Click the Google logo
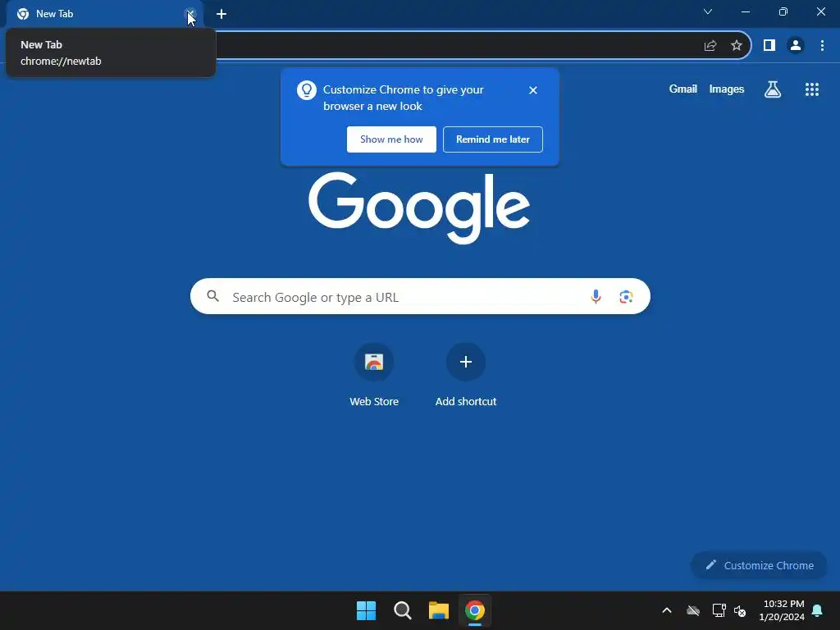The image size is (840, 630). (x=419, y=208)
